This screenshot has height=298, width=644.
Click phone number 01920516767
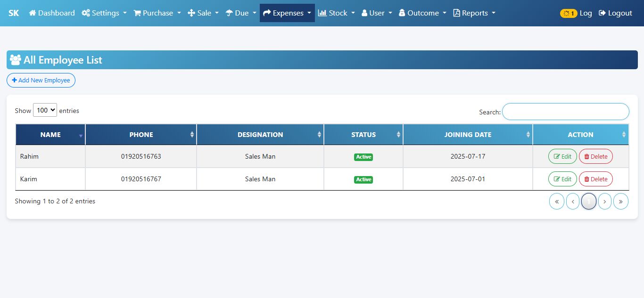click(141, 179)
